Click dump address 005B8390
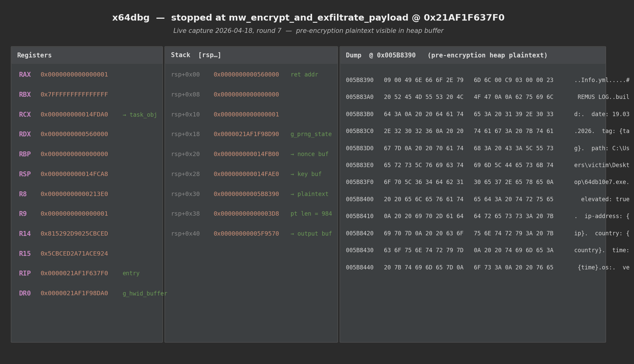634x364 pixels. pos(360,80)
